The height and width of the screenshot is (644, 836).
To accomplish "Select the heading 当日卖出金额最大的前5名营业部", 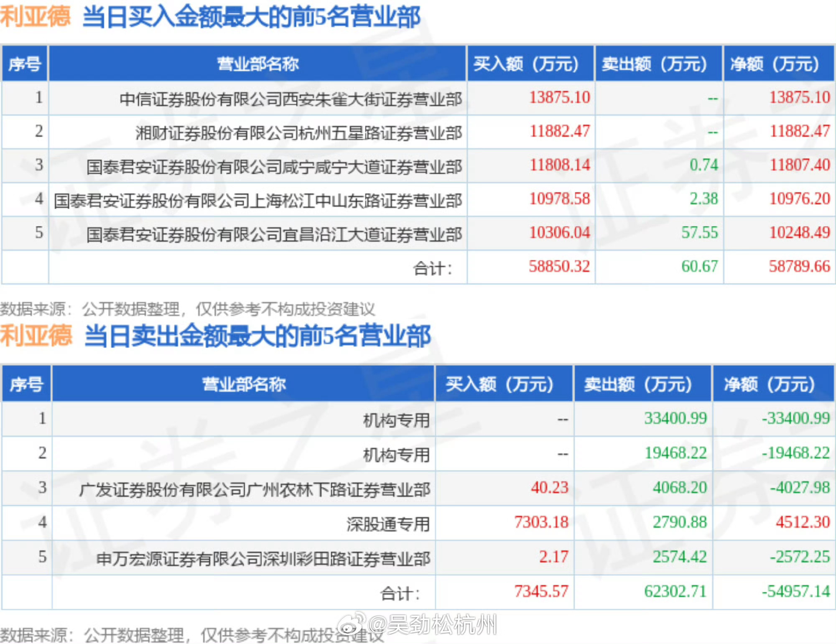I will coord(257,336).
